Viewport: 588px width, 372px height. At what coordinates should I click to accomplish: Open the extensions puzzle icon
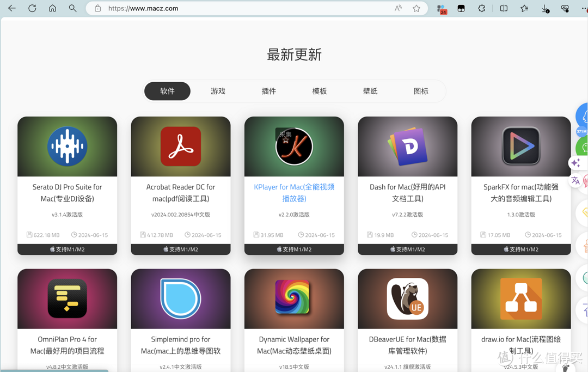coord(481,8)
